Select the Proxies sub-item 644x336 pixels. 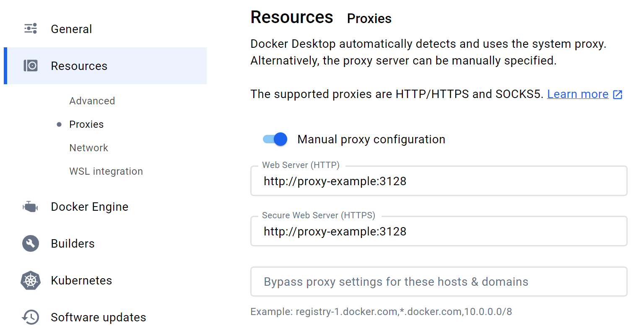tap(86, 124)
